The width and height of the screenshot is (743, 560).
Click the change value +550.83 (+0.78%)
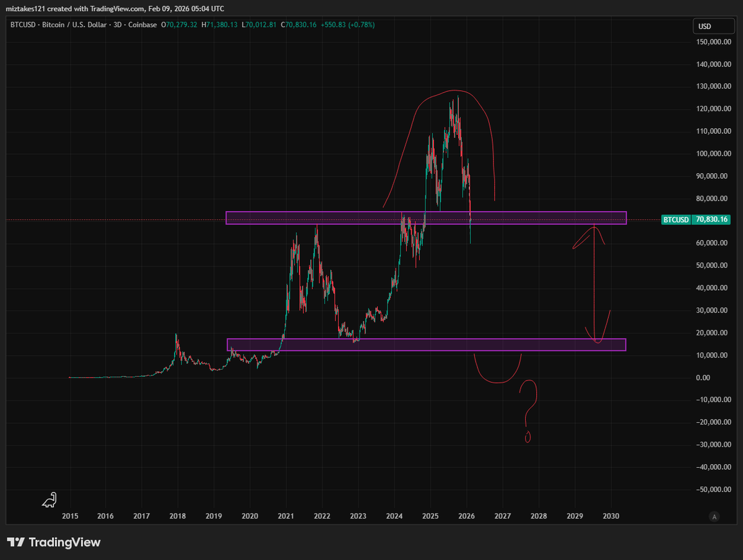(347, 25)
